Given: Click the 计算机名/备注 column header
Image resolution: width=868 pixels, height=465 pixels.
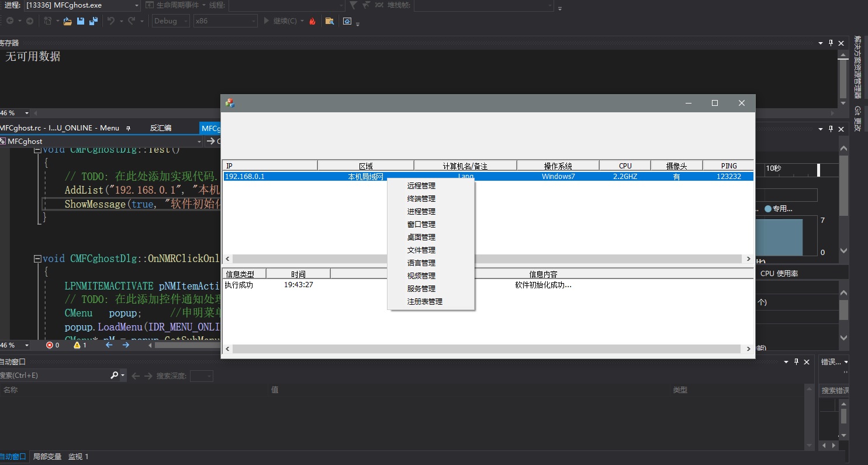Looking at the screenshot, I should click(x=465, y=166).
